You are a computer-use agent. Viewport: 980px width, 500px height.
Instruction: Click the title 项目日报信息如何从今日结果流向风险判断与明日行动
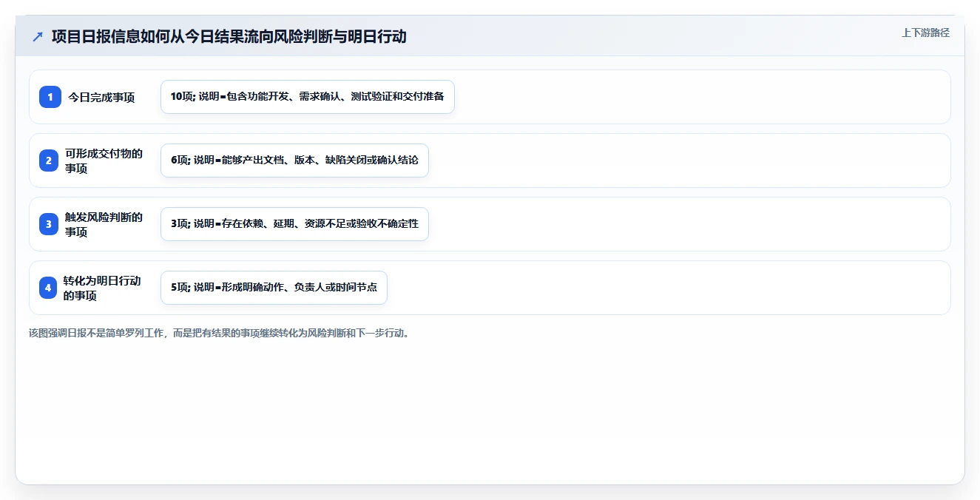229,36
